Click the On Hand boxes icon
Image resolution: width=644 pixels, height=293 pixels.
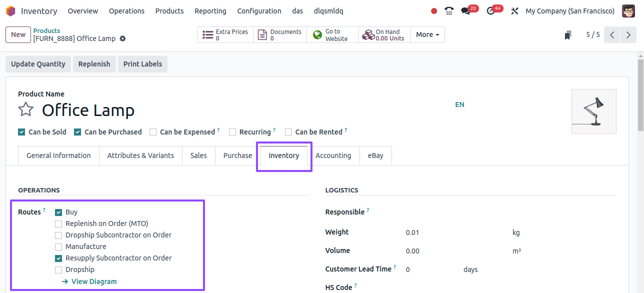[368, 35]
